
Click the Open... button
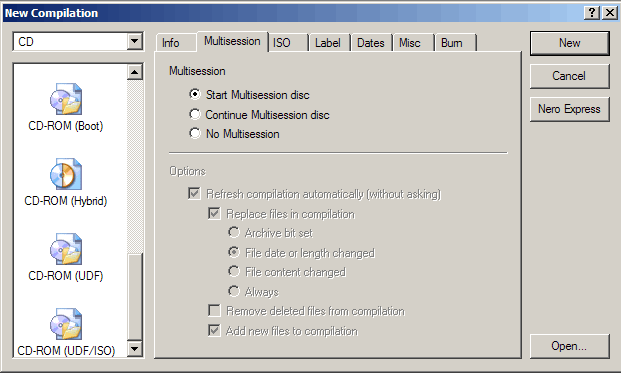point(570,346)
